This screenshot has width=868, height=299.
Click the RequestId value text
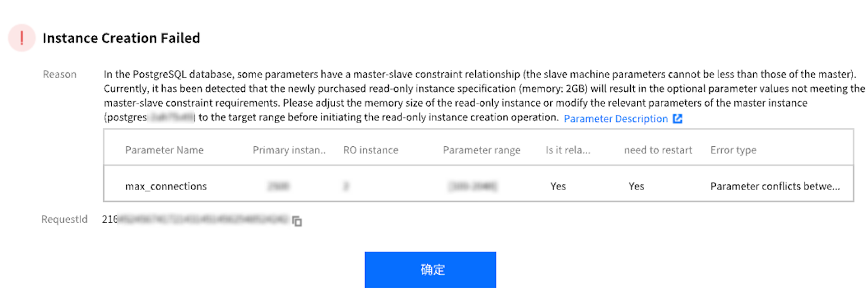[195, 220]
